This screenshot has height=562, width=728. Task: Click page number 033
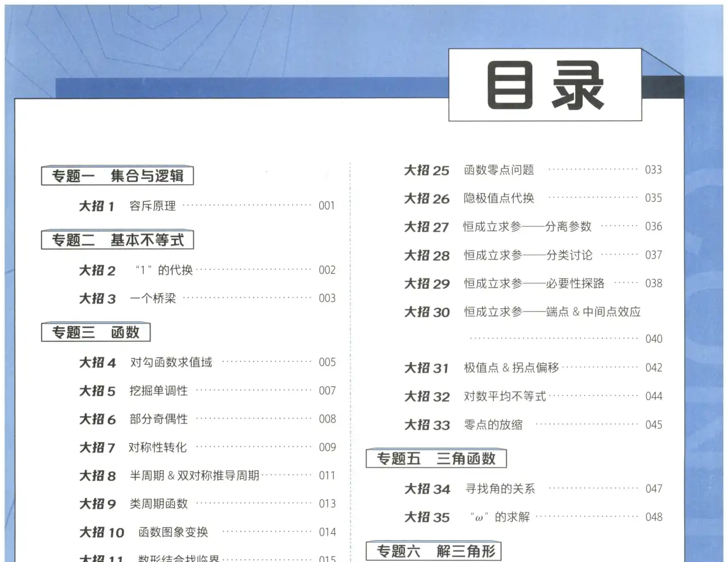point(654,170)
